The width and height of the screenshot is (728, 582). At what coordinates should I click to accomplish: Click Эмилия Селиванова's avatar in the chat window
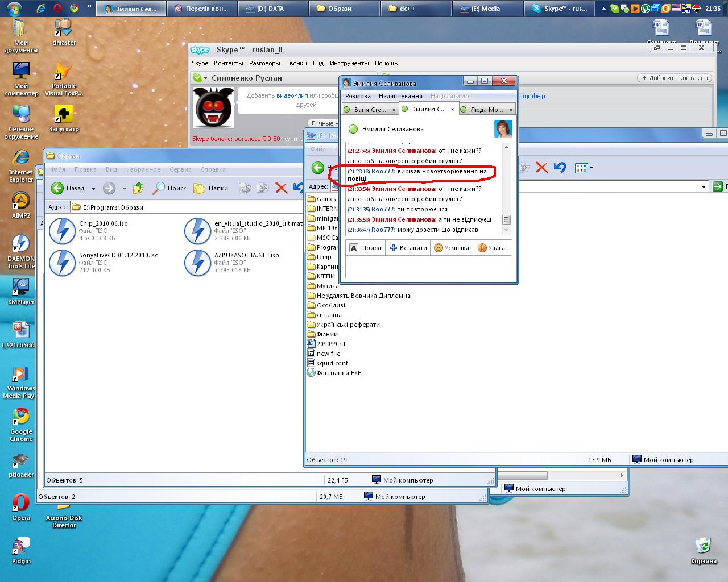(x=503, y=129)
